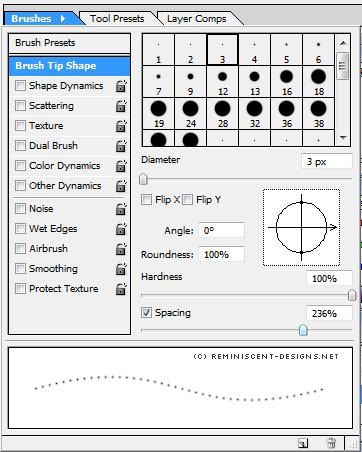Click the create new brush icon
This screenshot has width=362, height=452.
pos(303,443)
